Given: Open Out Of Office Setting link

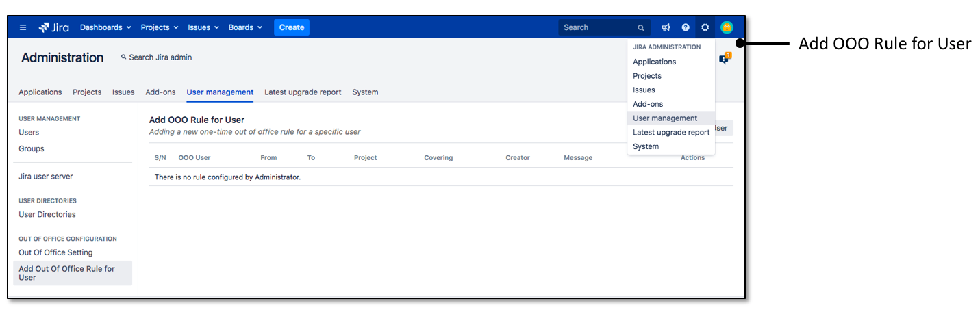Looking at the screenshot, I should point(55,252).
